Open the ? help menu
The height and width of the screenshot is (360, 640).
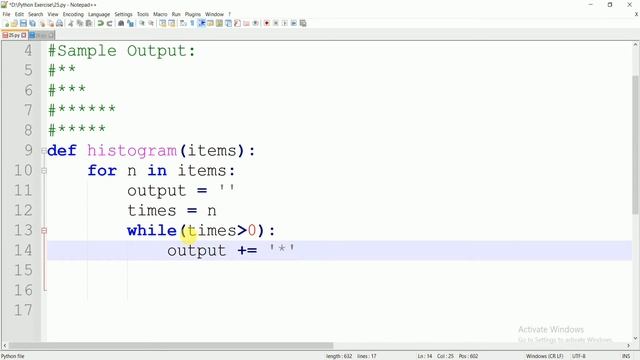pyautogui.click(x=229, y=14)
